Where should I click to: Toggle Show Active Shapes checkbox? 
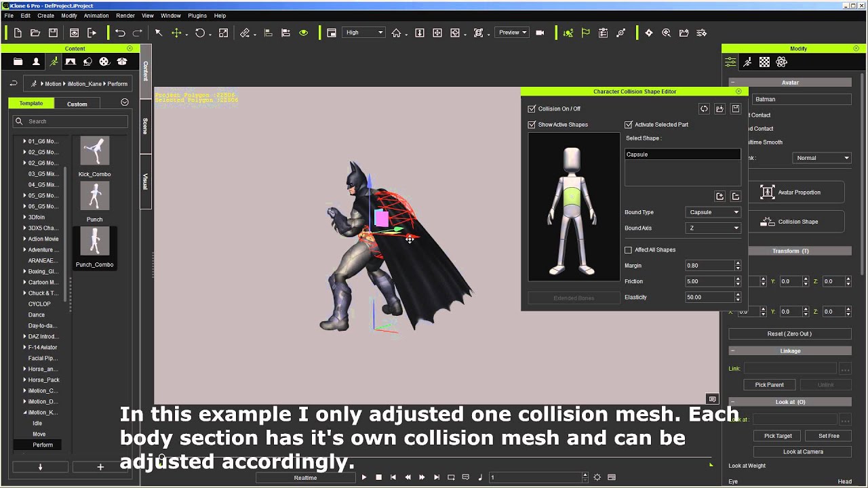532,125
